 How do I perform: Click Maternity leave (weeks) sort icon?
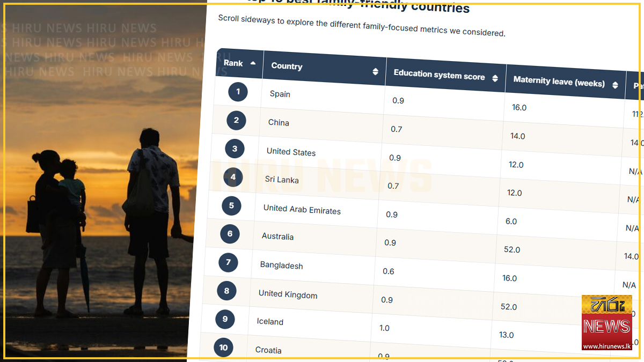pyautogui.click(x=615, y=85)
